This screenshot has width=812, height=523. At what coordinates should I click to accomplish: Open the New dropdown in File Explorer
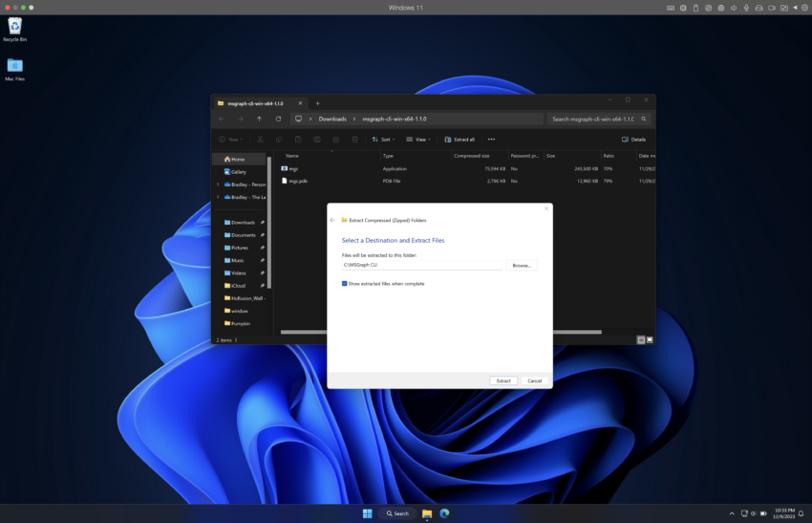231,140
